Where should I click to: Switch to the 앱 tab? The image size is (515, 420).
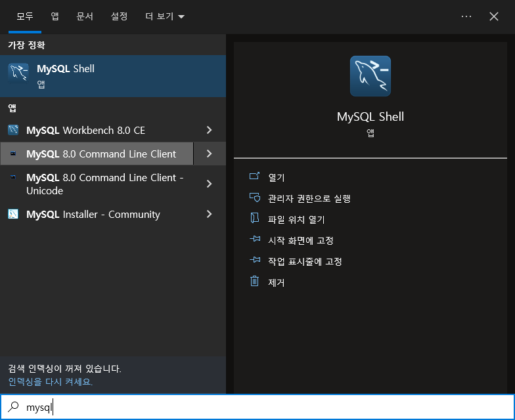55,16
